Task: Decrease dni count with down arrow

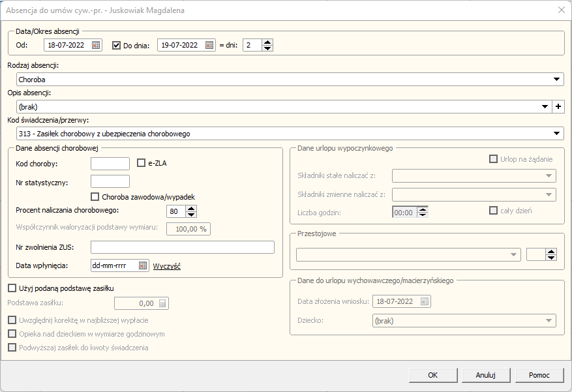Action: coord(267,48)
